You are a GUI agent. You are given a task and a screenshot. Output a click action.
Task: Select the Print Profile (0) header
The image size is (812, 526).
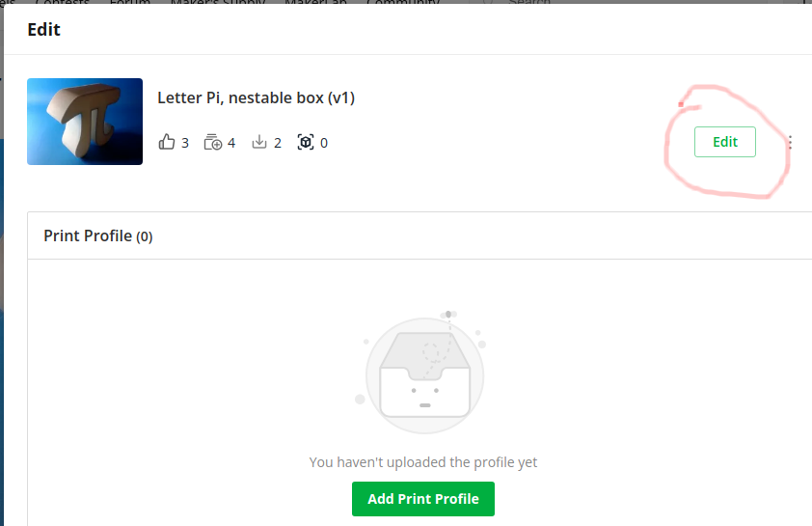pyautogui.click(x=97, y=235)
